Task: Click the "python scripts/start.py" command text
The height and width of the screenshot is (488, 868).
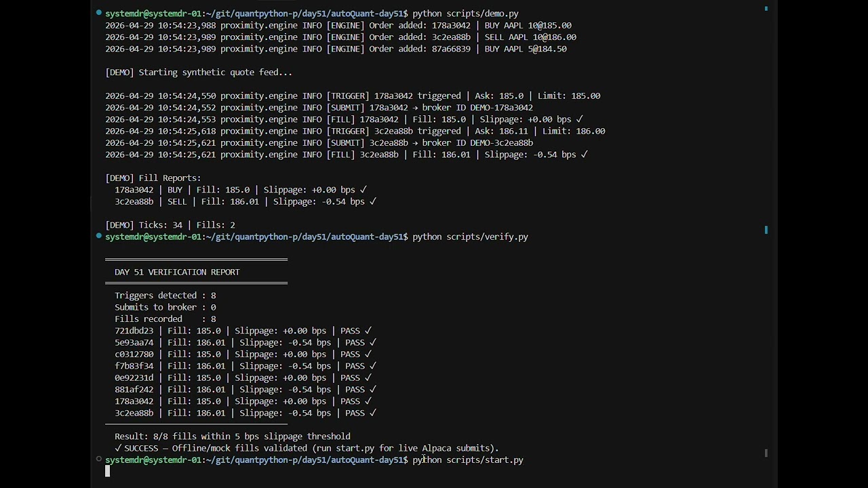Action: (468, 460)
